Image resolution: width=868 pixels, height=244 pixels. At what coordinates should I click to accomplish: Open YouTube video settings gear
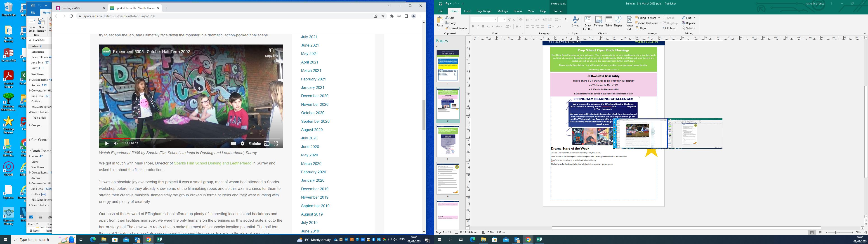coord(242,143)
